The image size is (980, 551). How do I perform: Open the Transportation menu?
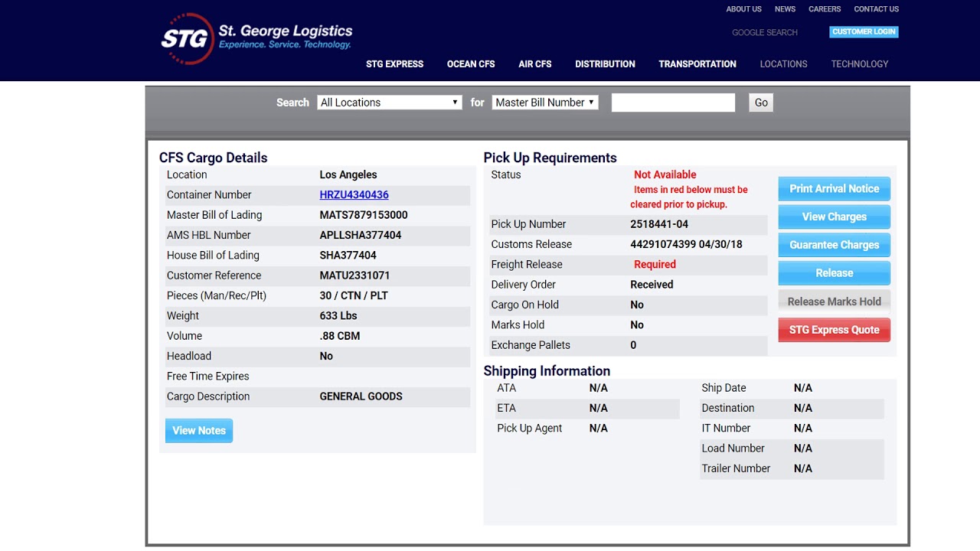pos(697,64)
